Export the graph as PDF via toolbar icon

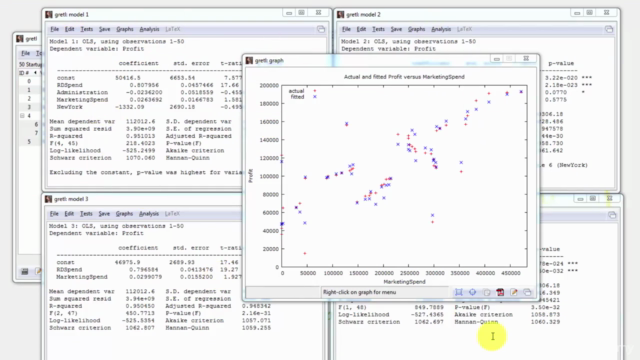[x=500, y=292]
